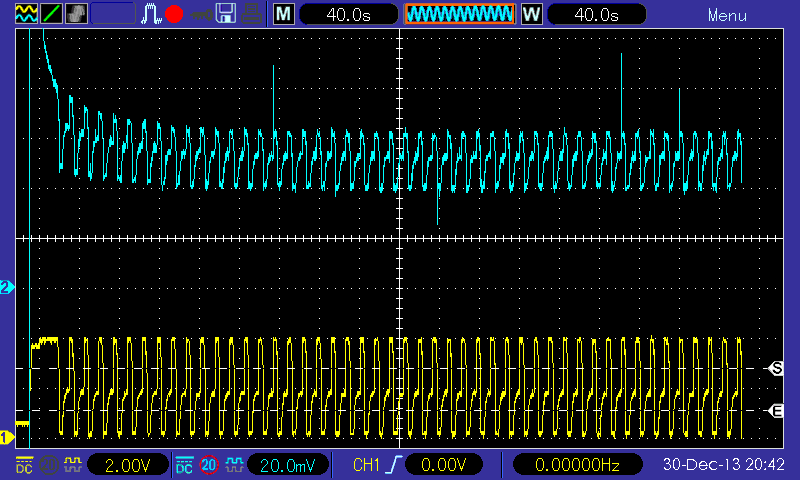This screenshot has width=800, height=480.
Task: Click the rising edge trigger slope icon
Action: coord(394,465)
